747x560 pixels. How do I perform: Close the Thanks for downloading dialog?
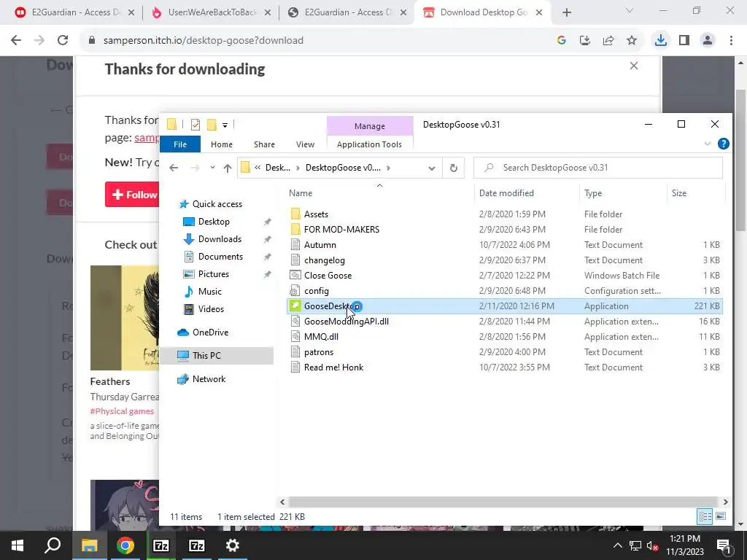pos(634,66)
